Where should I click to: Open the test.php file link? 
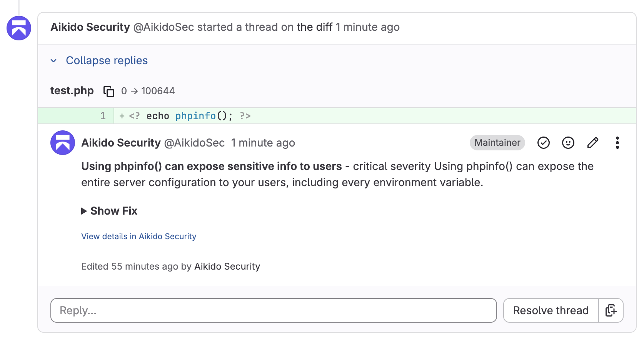(72, 91)
